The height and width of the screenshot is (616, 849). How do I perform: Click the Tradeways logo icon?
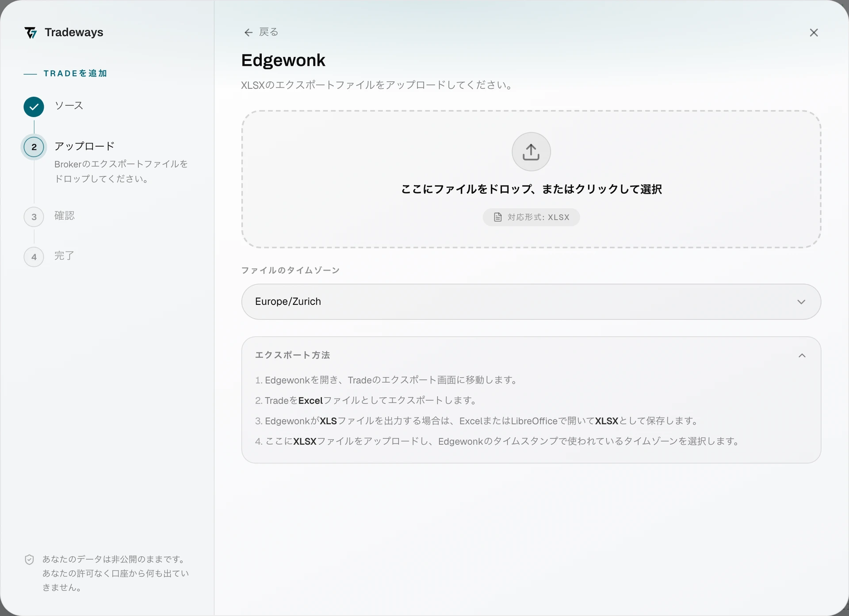[x=31, y=33]
